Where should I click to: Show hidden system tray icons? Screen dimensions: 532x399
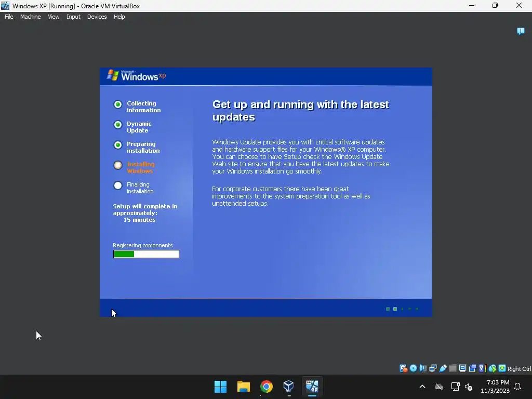(422, 387)
